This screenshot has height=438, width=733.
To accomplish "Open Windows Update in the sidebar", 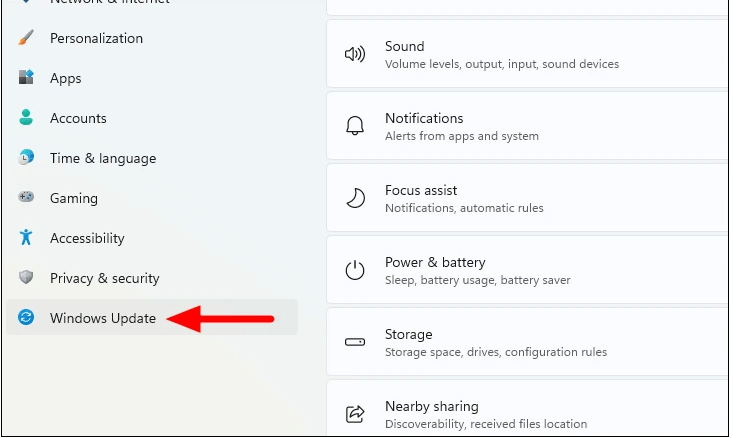I will pos(103,318).
